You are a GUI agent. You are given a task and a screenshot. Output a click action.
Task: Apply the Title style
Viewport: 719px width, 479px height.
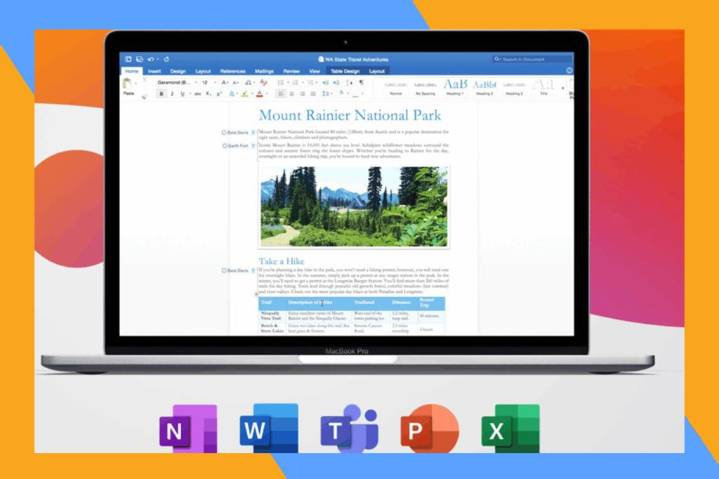pyautogui.click(x=544, y=87)
